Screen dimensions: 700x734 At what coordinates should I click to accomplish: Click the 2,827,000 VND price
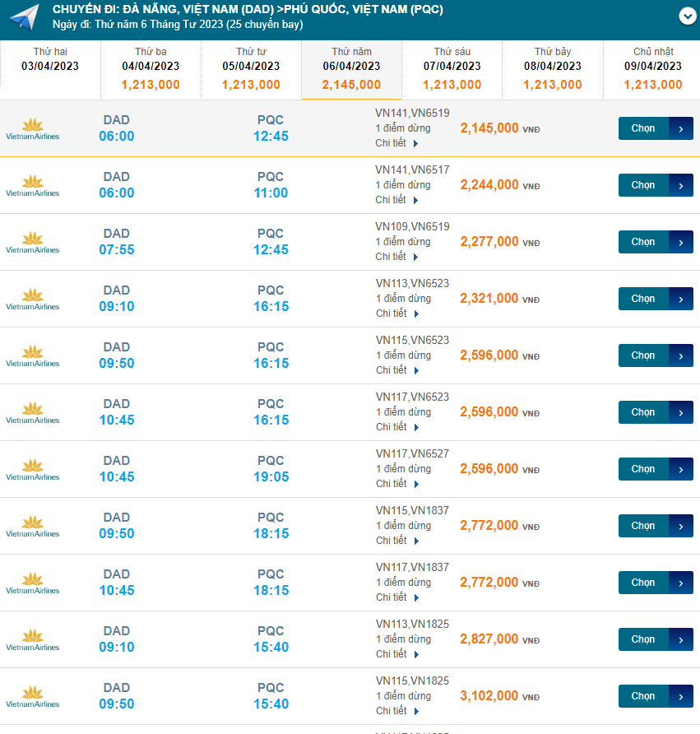(x=489, y=639)
